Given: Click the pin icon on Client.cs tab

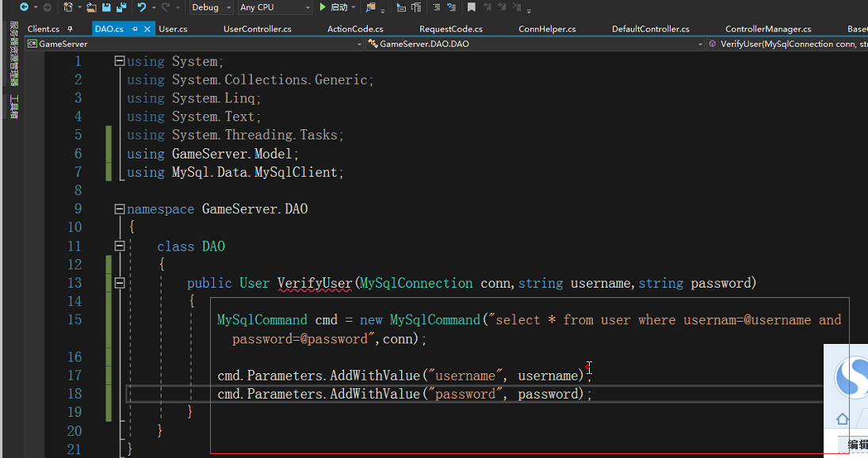Looking at the screenshot, I should point(70,29).
